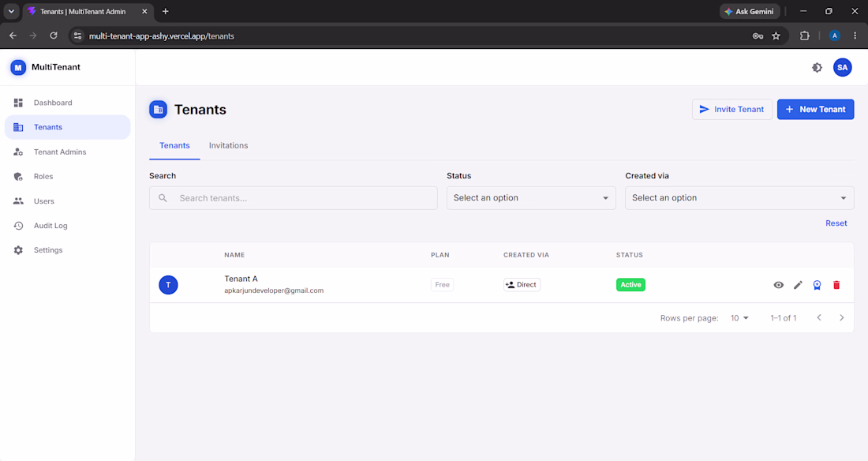Go to next page of tenants table
This screenshot has height=461, width=868.
841,318
